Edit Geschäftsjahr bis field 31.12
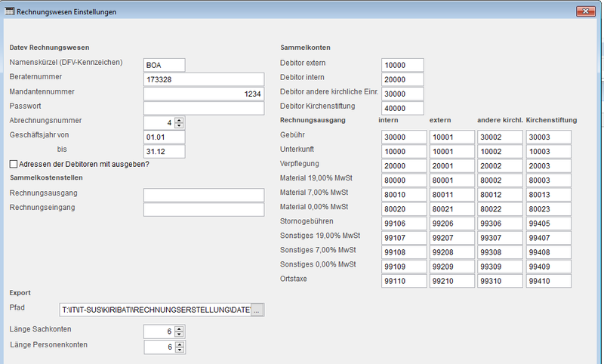 click(x=165, y=151)
